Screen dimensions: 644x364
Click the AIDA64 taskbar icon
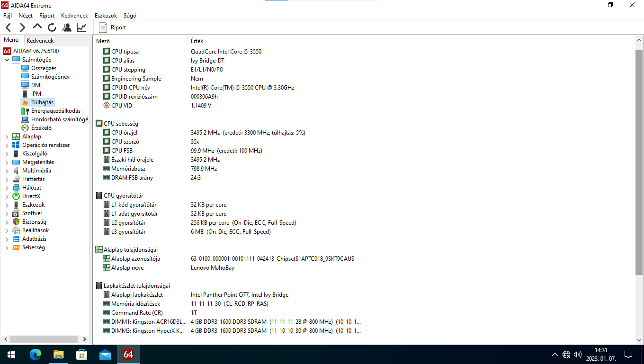pos(128,354)
